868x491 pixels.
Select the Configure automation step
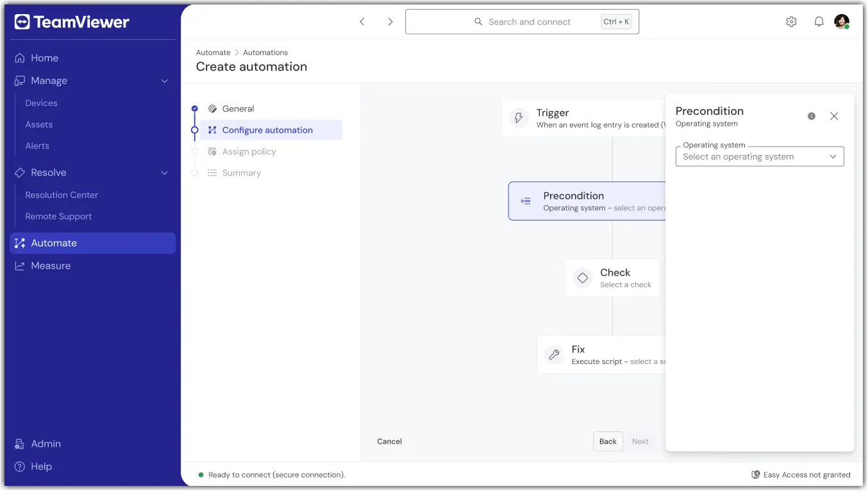tap(271, 130)
